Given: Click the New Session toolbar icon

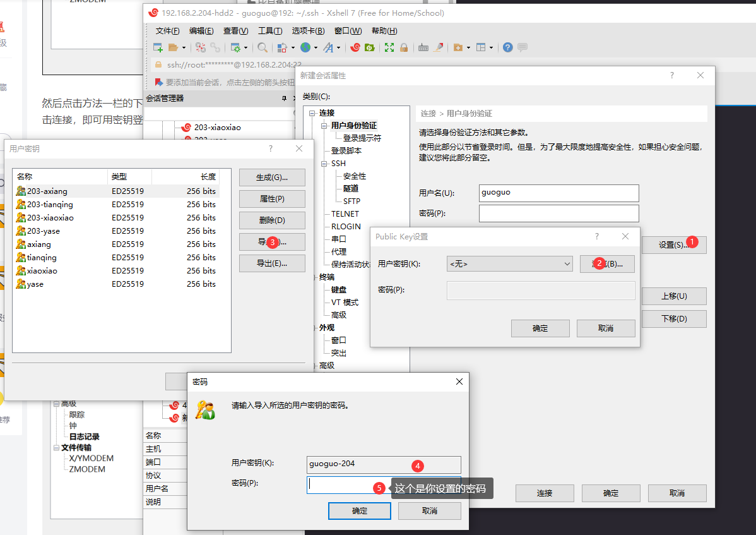Looking at the screenshot, I should 158,47.
